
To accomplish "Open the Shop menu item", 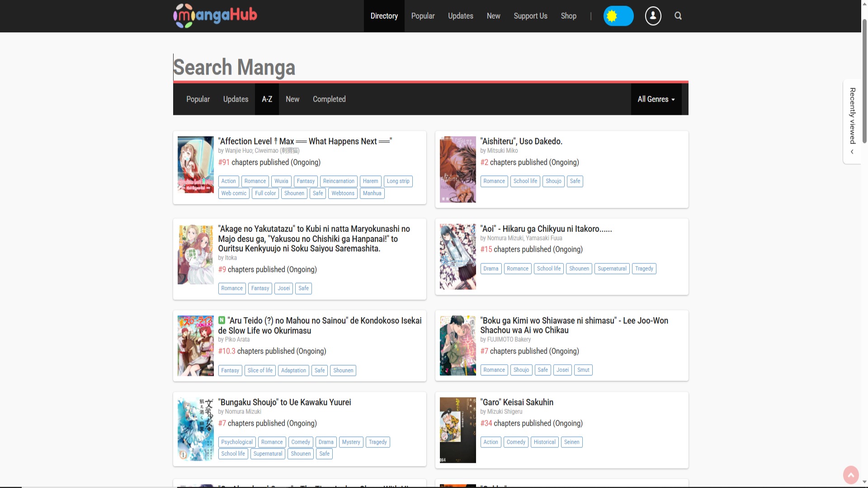I will (x=568, y=16).
